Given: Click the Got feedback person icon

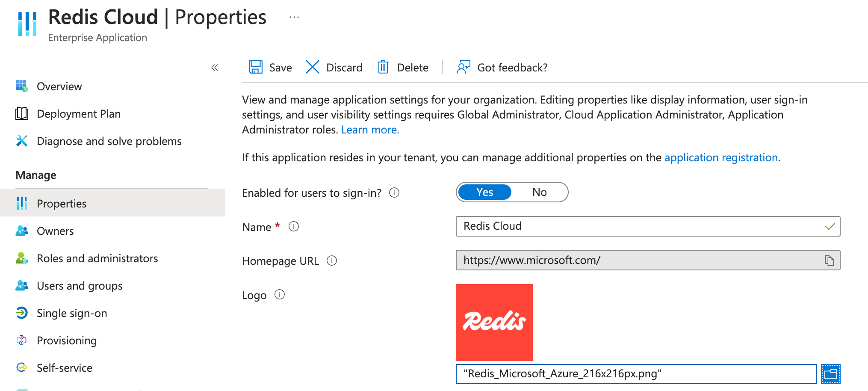Looking at the screenshot, I should tap(463, 67).
